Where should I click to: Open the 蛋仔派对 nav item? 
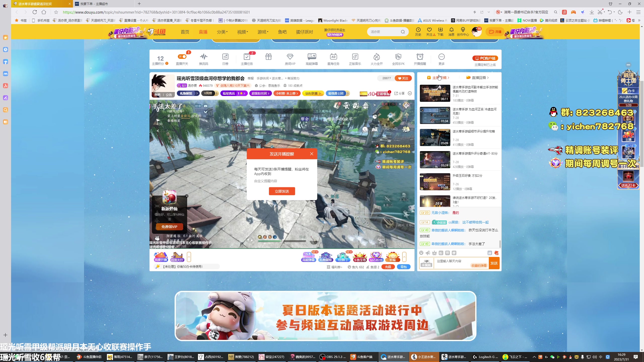coord(304,32)
